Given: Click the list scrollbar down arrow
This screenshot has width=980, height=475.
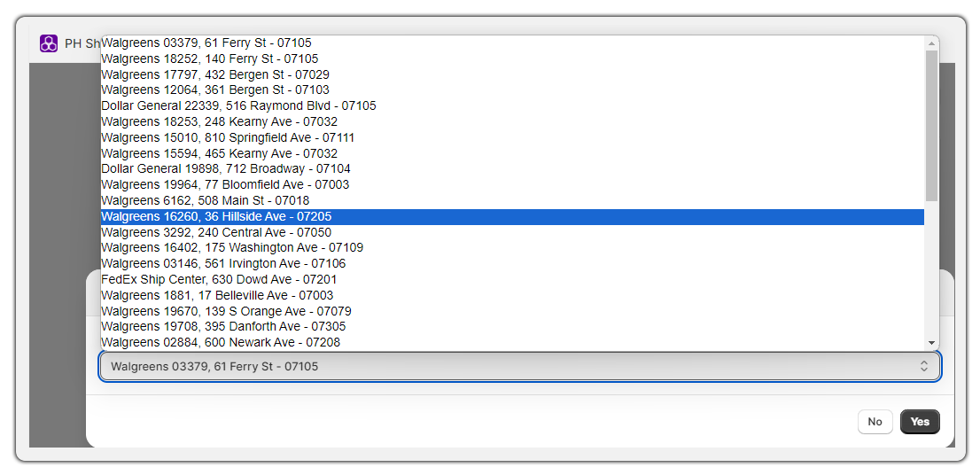Looking at the screenshot, I should point(932,343).
